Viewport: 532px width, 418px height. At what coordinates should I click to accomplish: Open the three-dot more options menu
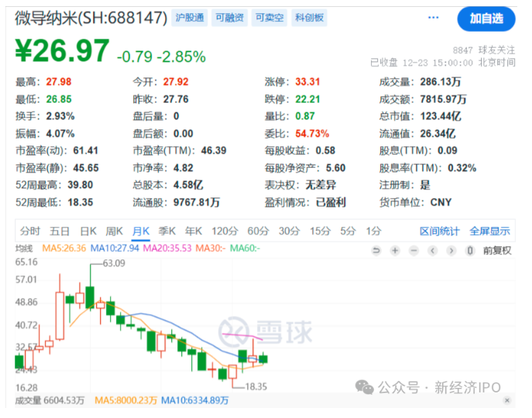(434, 17)
